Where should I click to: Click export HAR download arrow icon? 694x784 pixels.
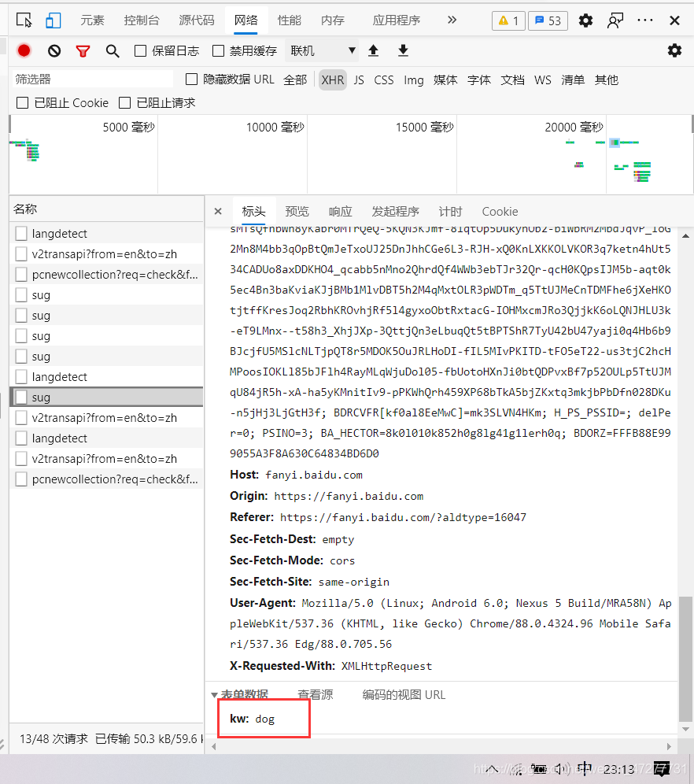coord(403,50)
